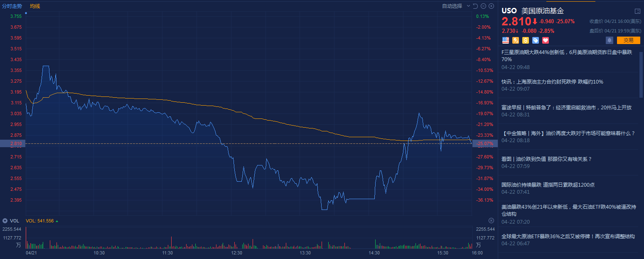Open 美油暴跌43%创21年以来新低 news item
This screenshot has height=259, width=644.
(x=568, y=210)
